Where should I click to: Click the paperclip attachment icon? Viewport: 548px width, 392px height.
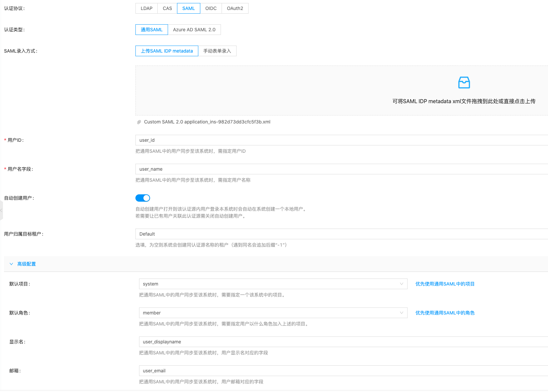(x=139, y=122)
